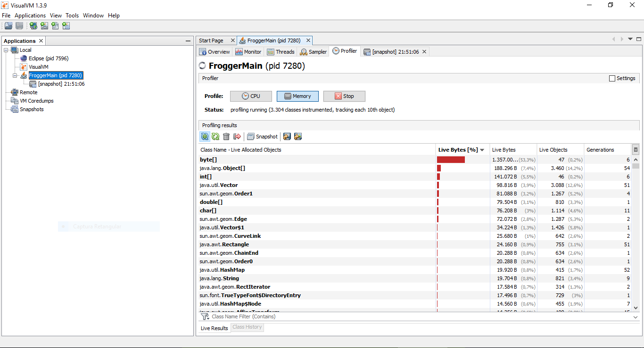
Task: Open the Applications menu
Action: [30, 16]
